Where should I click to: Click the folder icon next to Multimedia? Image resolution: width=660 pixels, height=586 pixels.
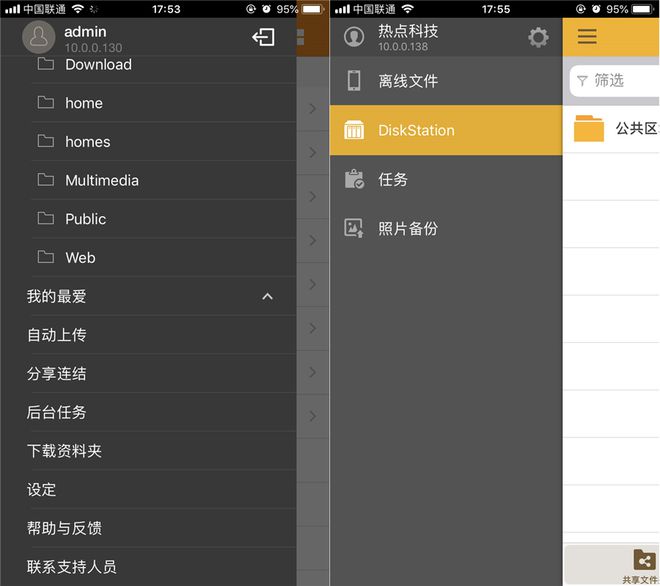(45, 180)
